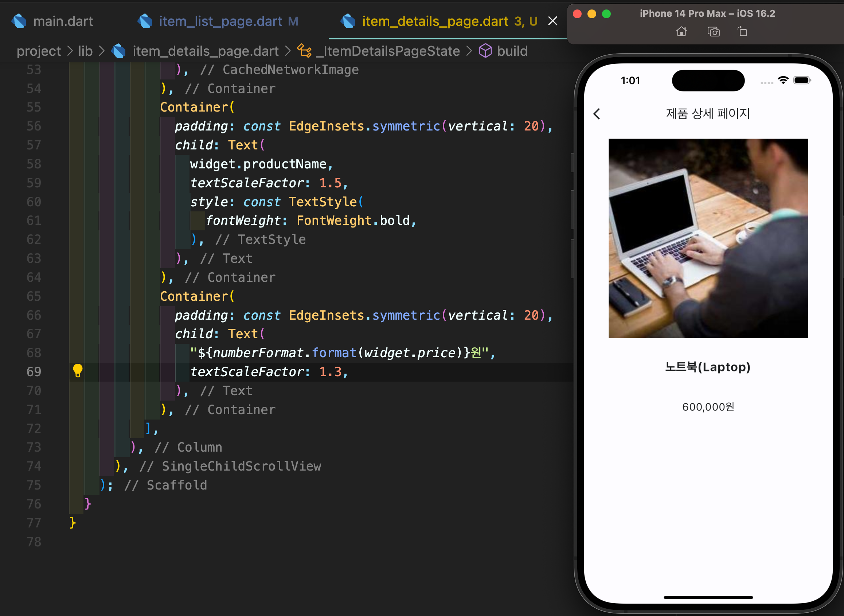Image resolution: width=844 pixels, height=616 pixels.
Task: Expand _ItemDetailsPageState breadcrumb dropdown
Action: coord(388,51)
